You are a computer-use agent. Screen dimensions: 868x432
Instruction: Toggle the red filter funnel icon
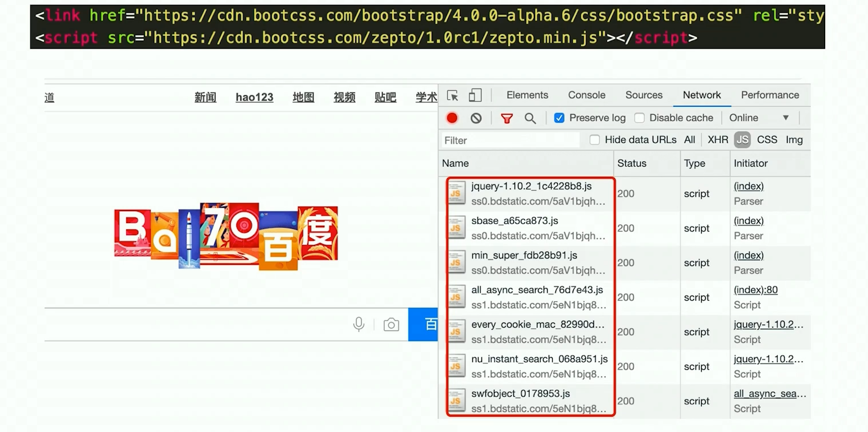click(507, 118)
